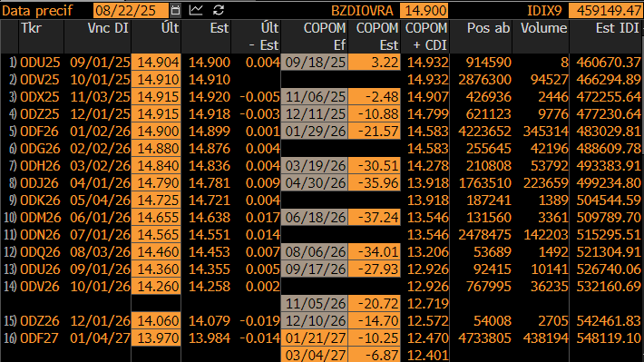644x362 pixels.
Task: Edit ODV25 last price cell 14.910
Action: (x=156, y=79)
